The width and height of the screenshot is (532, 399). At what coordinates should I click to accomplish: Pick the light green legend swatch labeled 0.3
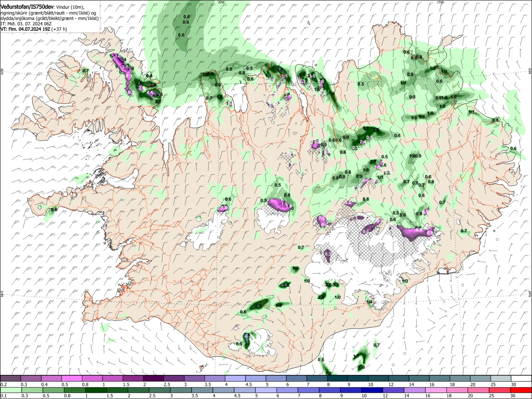pos(32,390)
